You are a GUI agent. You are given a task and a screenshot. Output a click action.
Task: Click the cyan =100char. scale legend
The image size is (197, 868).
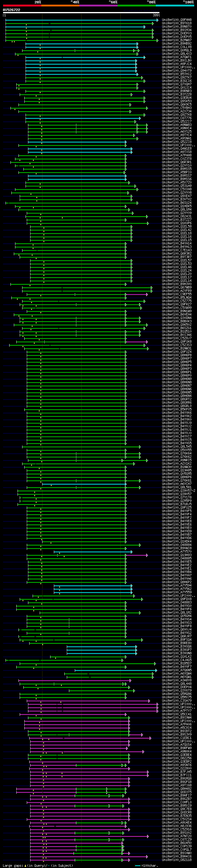(146, 865)
